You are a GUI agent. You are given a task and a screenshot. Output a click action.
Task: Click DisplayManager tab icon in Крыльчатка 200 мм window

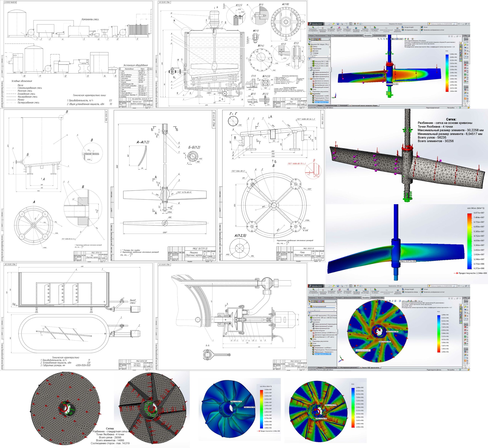tap(323, 301)
